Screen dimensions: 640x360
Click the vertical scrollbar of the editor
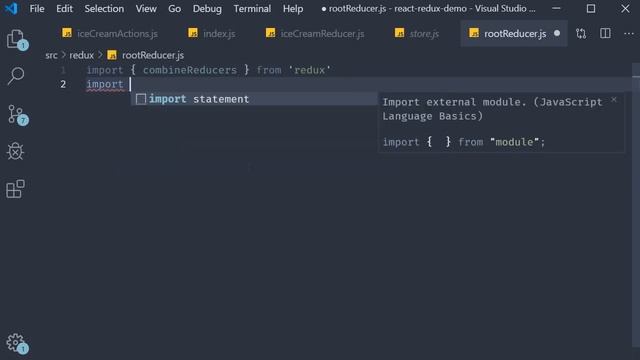click(636, 204)
